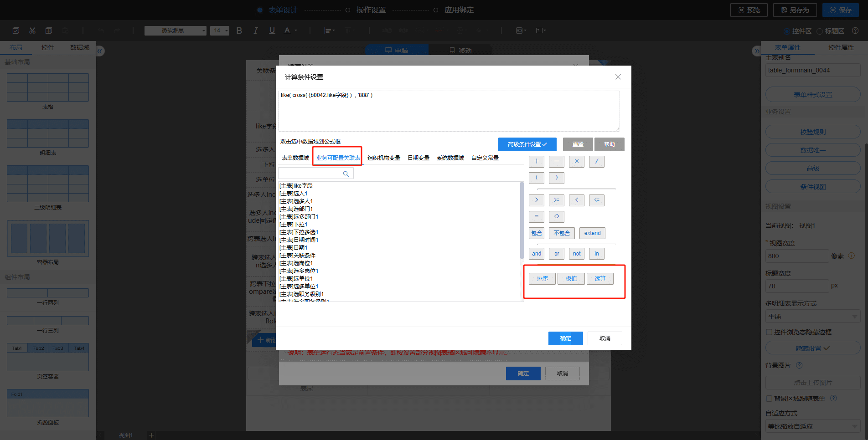Toggle bold text in toolbar

click(x=239, y=31)
